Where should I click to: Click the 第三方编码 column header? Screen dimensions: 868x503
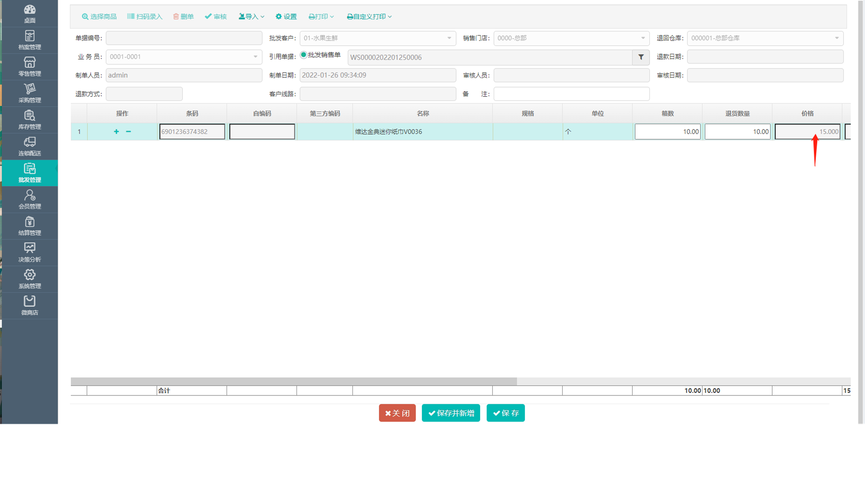[x=325, y=114]
